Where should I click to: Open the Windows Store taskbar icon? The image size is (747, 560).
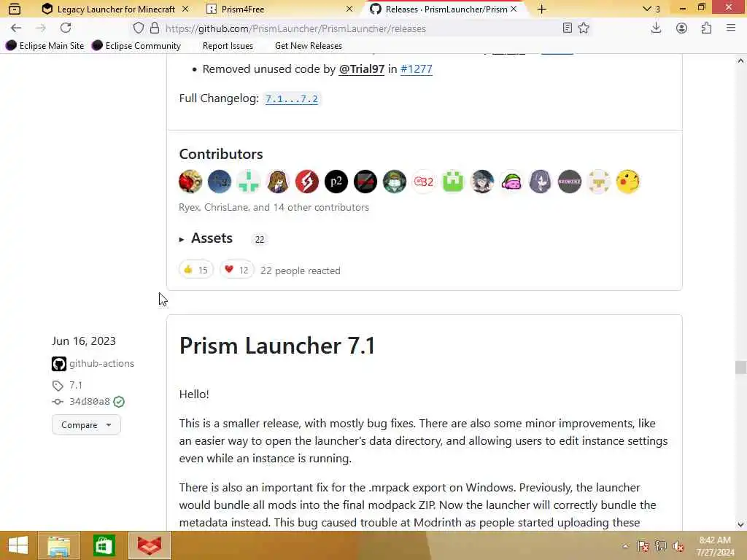(x=104, y=545)
